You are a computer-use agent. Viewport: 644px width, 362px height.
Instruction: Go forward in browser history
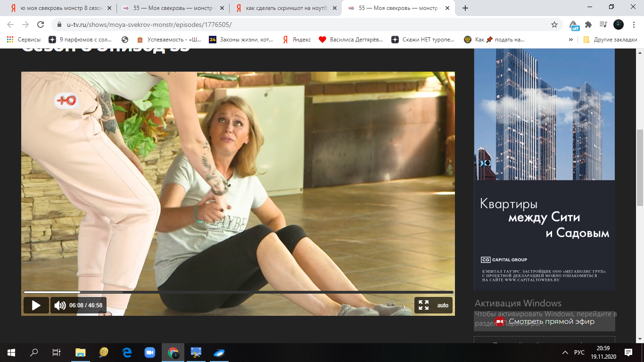tap(25, 25)
